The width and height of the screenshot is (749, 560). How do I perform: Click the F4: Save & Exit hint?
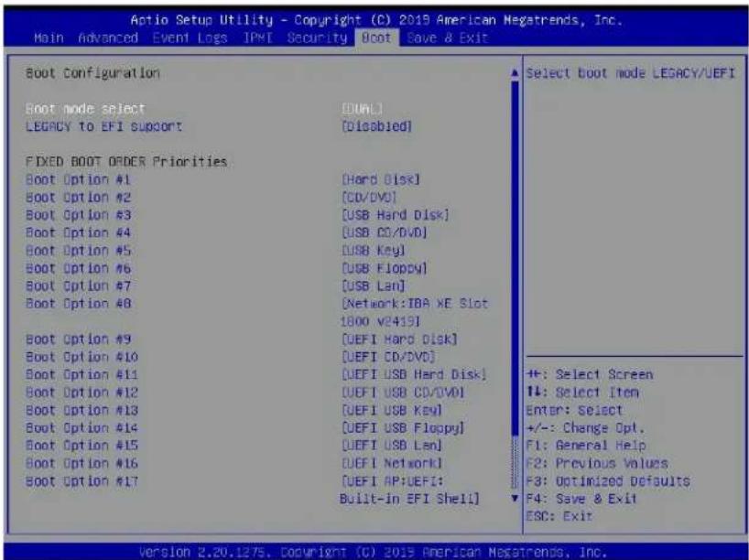tap(581, 499)
